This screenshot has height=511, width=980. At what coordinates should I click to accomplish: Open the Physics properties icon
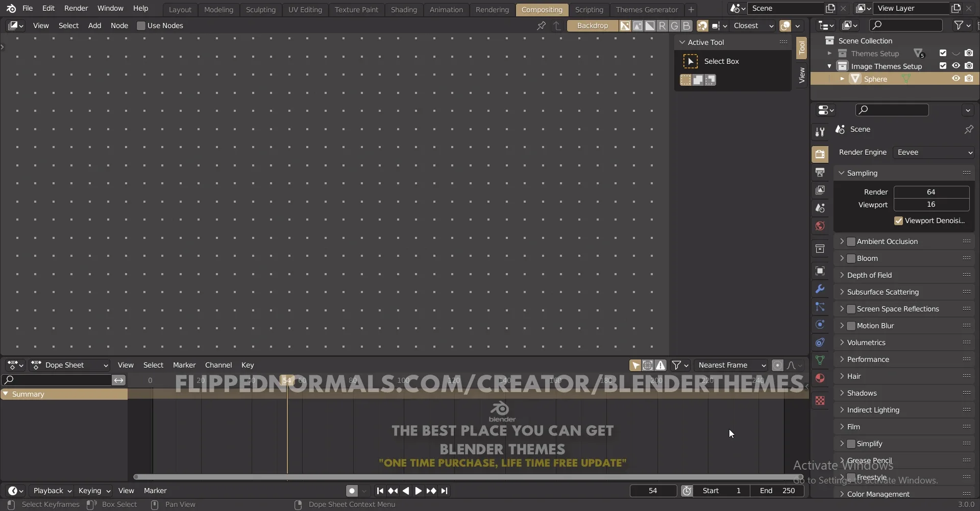point(820,324)
